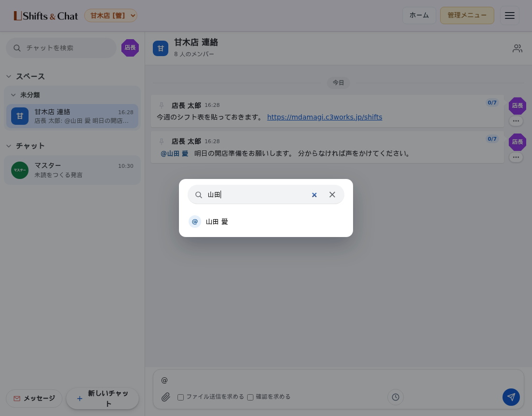This screenshot has height=416, width=532.
Task: Click the チャットを検索 search field
Action: point(61,48)
